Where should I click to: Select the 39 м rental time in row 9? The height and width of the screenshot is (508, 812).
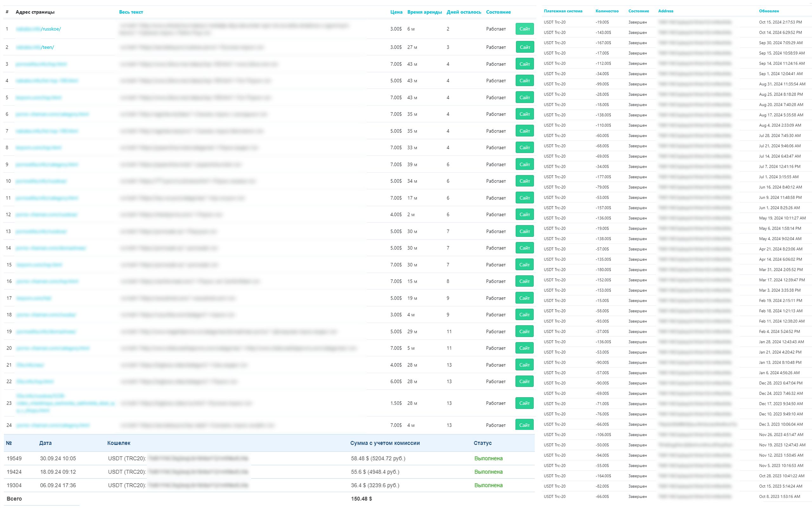click(x=412, y=164)
